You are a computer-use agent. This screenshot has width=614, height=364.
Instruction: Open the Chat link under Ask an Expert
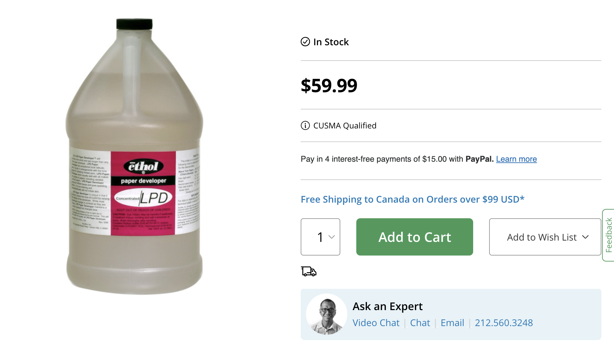[420, 323]
